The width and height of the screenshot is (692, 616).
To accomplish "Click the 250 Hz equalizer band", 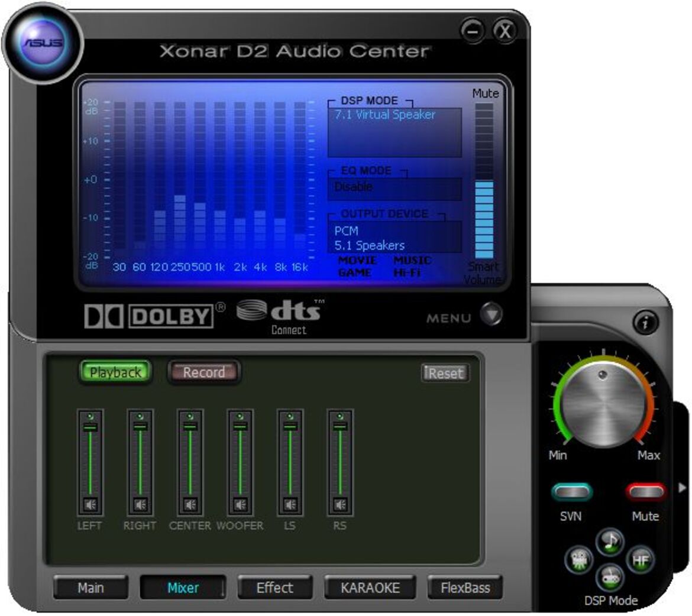I will [180, 177].
